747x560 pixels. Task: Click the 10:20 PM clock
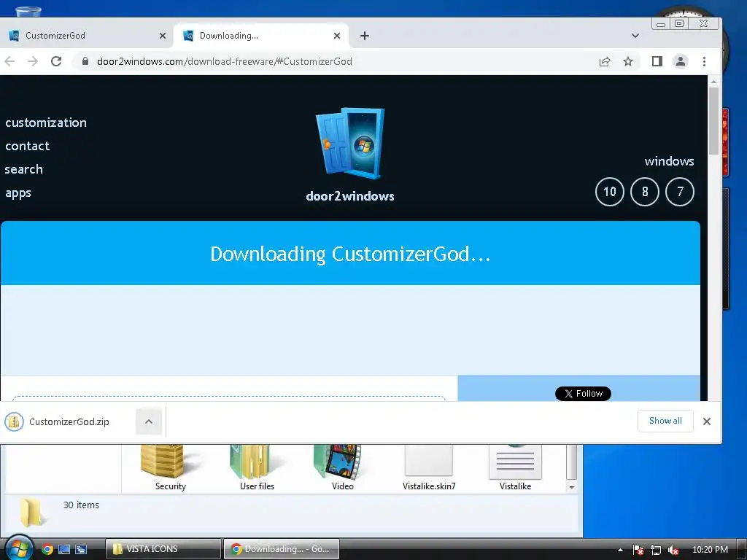(x=710, y=550)
